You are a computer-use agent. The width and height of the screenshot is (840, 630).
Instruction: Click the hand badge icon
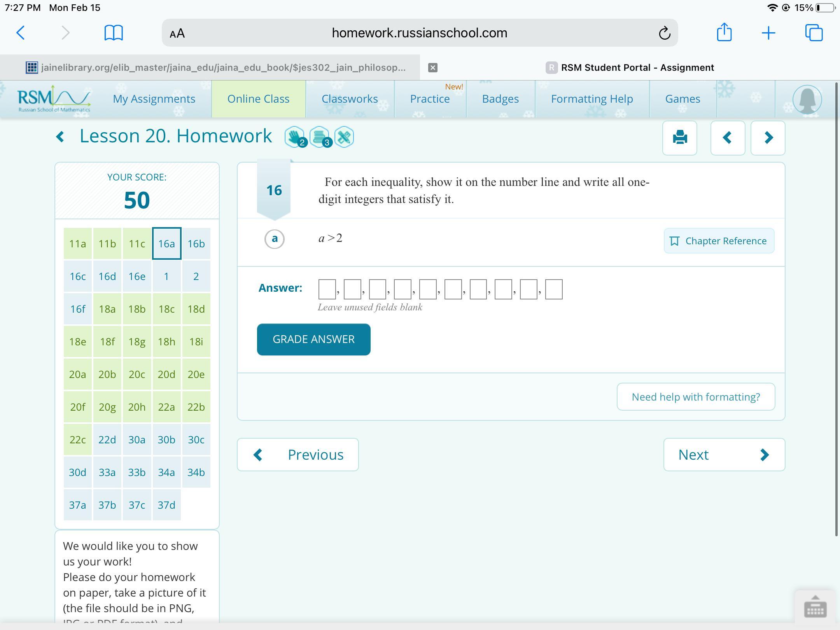click(x=294, y=137)
